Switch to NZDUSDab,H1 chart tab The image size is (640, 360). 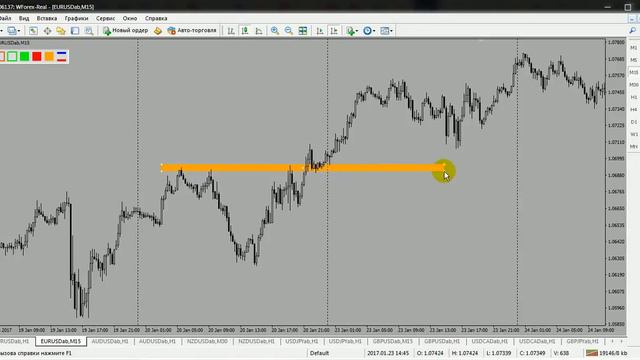(256, 341)
